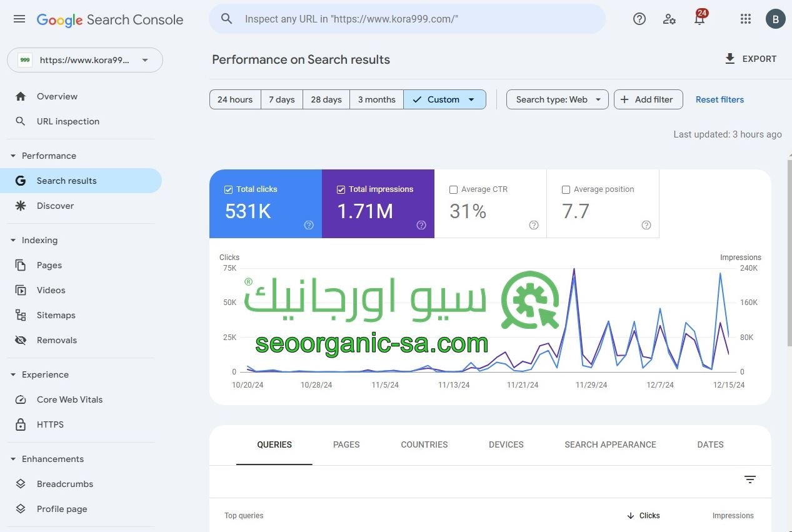Open the Google apps grid
The height and width of the screenshot is (532, 792).
[745, 19]
